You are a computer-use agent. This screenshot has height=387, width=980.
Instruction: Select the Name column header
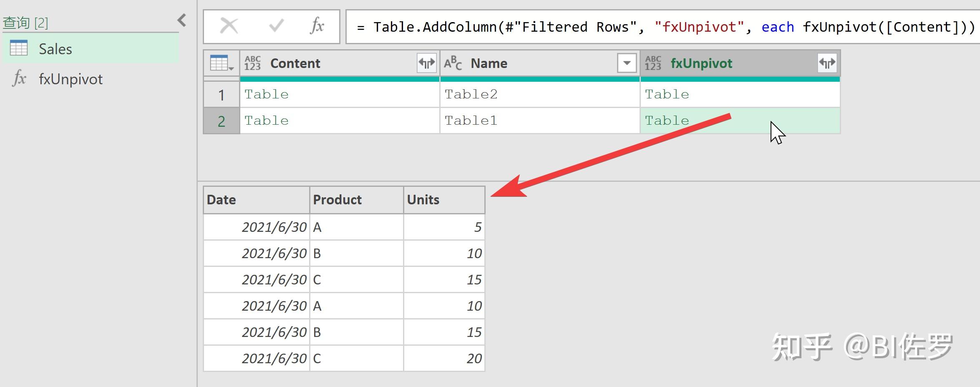tap(540, 63)
